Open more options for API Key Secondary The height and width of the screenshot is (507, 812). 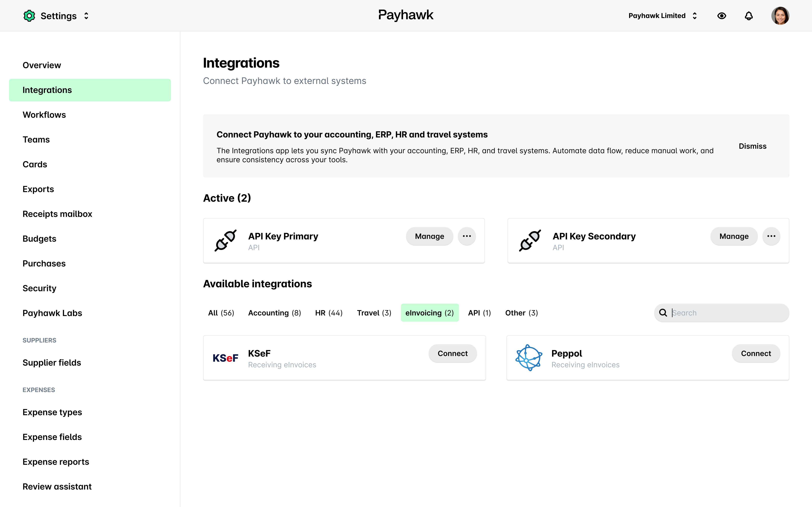(x=771, y=236)
